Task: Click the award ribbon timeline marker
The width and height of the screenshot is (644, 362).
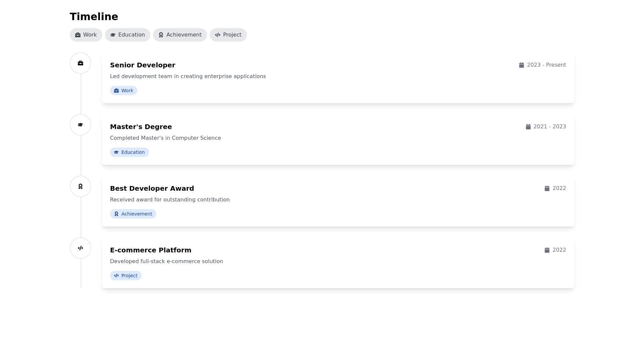Action: click(x=80, y=186)
